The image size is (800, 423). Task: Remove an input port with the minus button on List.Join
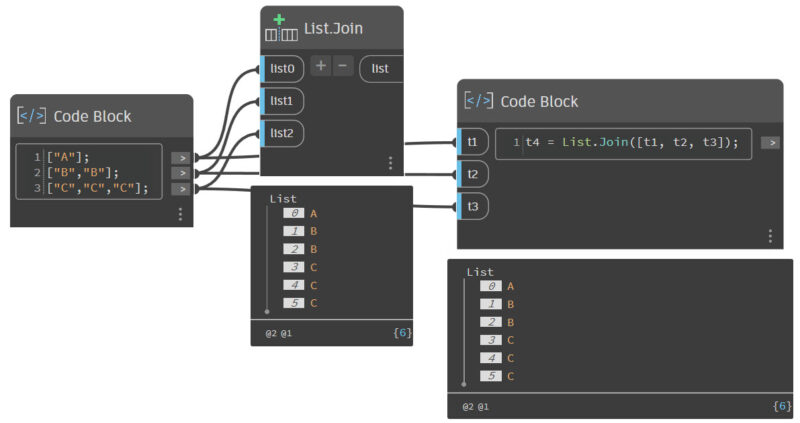pyautogui.click(x=343, y=65)
